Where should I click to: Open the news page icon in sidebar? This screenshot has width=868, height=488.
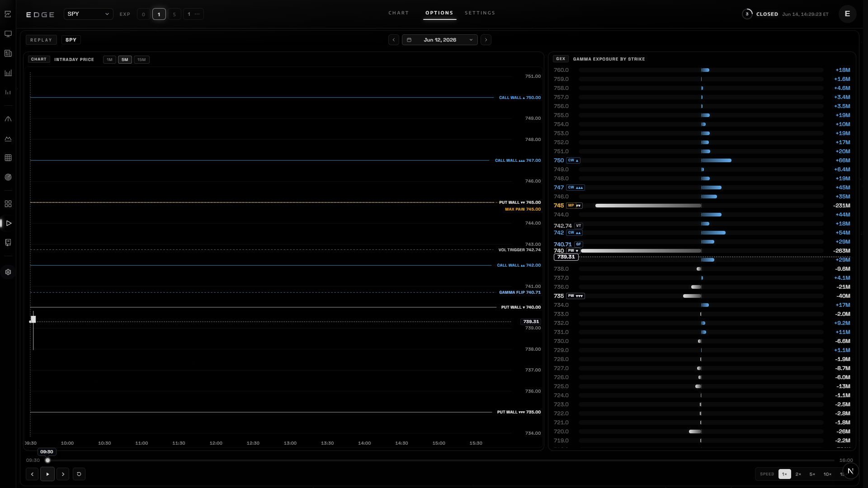[8, 53]
